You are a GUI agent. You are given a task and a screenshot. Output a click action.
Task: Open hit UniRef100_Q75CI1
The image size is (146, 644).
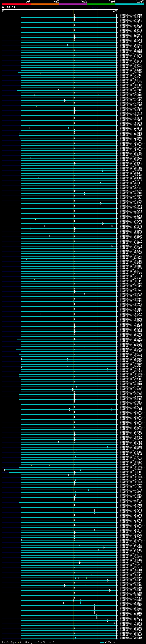coord(131,25)
